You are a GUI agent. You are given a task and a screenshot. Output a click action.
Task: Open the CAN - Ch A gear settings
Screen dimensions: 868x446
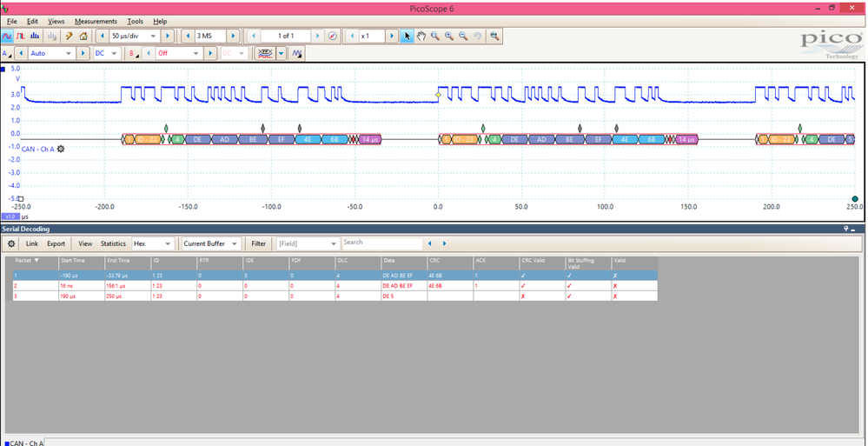(60, 149)
